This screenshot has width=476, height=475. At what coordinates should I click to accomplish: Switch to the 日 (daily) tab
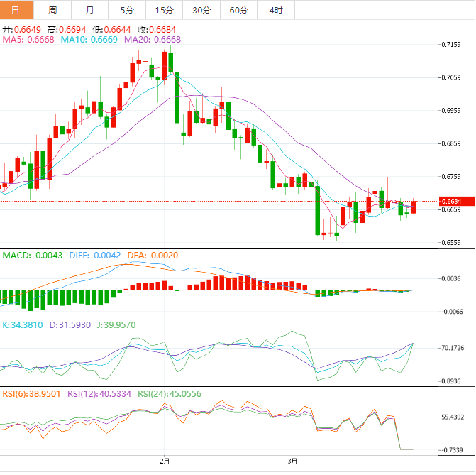(x=16, y=10)
